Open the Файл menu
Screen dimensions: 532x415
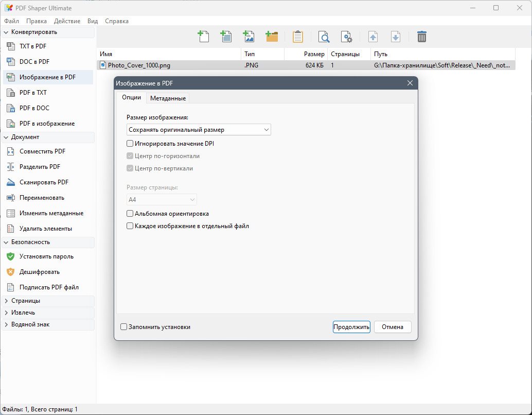click(x=11, y=21)
